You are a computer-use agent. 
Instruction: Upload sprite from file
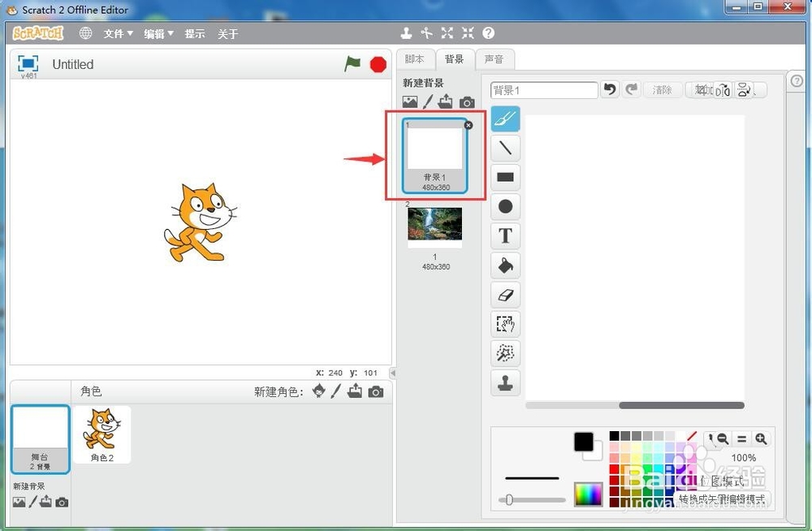[x=355, y=391]
